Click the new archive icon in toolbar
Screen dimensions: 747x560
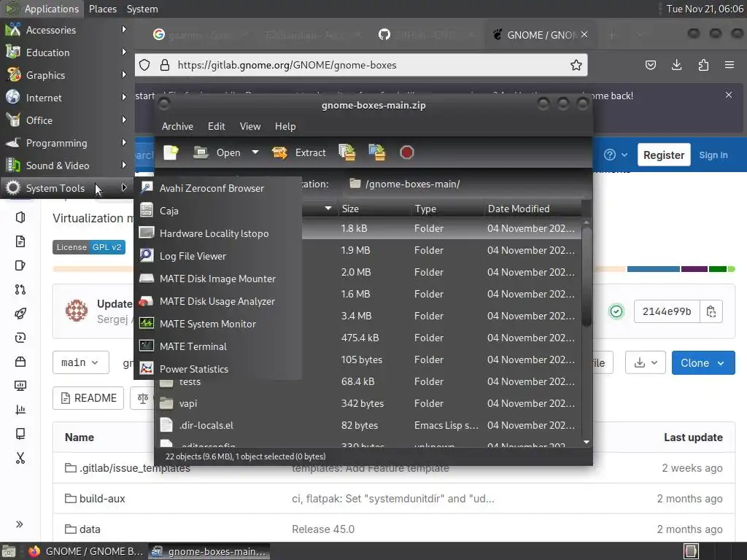point(171,152)
